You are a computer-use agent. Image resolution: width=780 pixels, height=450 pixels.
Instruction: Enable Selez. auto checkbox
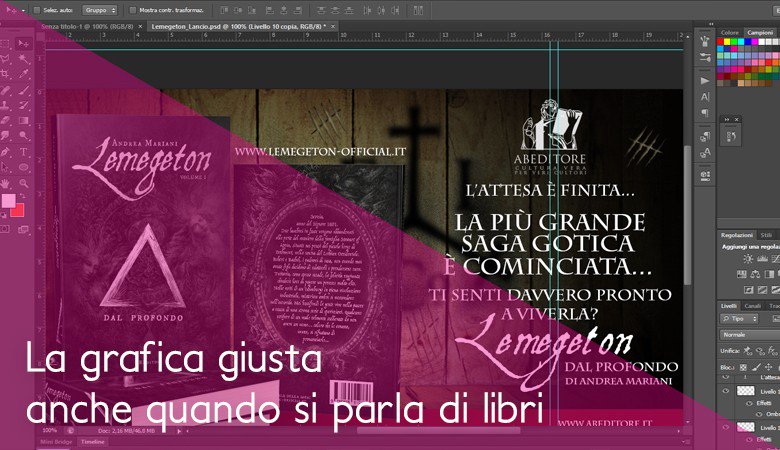[36, 10]
